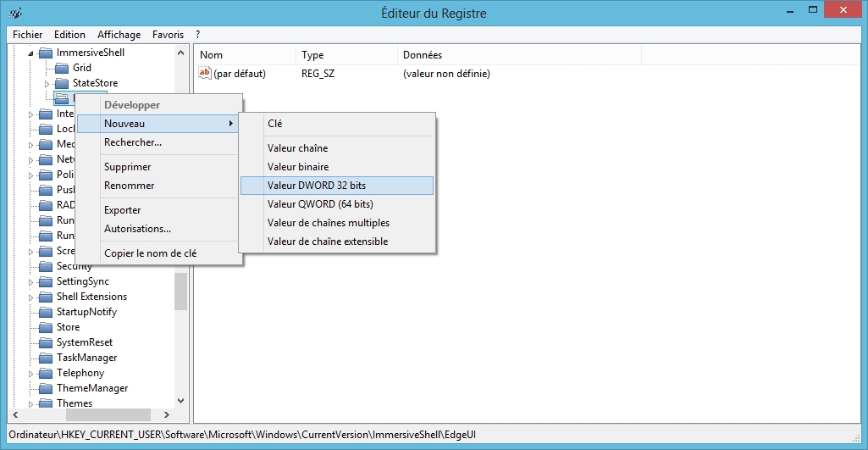Click the tree vertical scrollbar thumb

(x=180, y=292)
